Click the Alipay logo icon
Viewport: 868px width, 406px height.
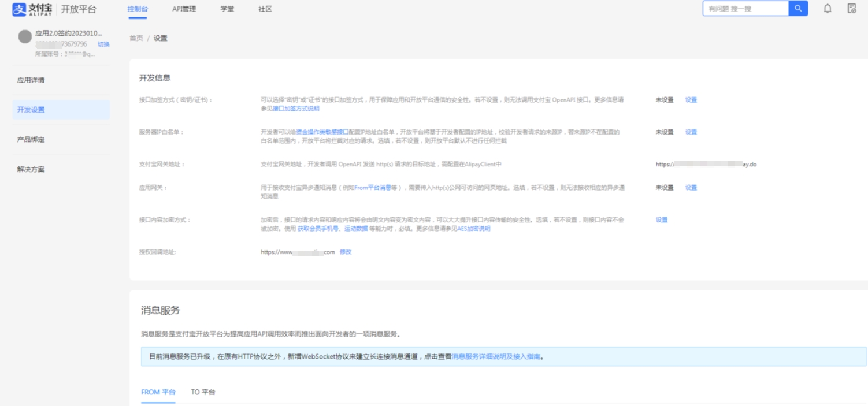pos(19,9)
